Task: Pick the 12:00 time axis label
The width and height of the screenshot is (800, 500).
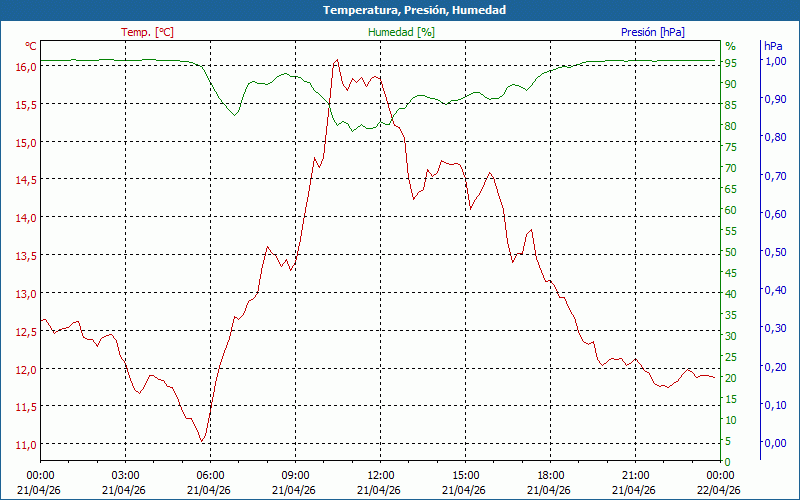Action: pyautogui.click(x=380, y=475)
